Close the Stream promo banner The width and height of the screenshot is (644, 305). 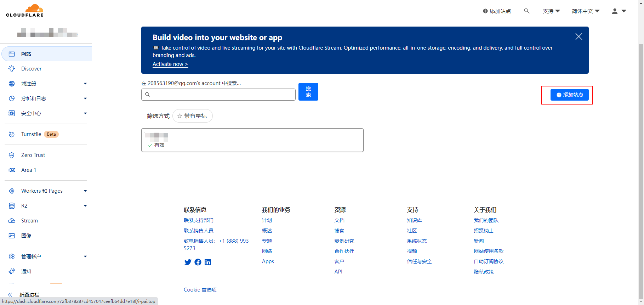point(579,36)
